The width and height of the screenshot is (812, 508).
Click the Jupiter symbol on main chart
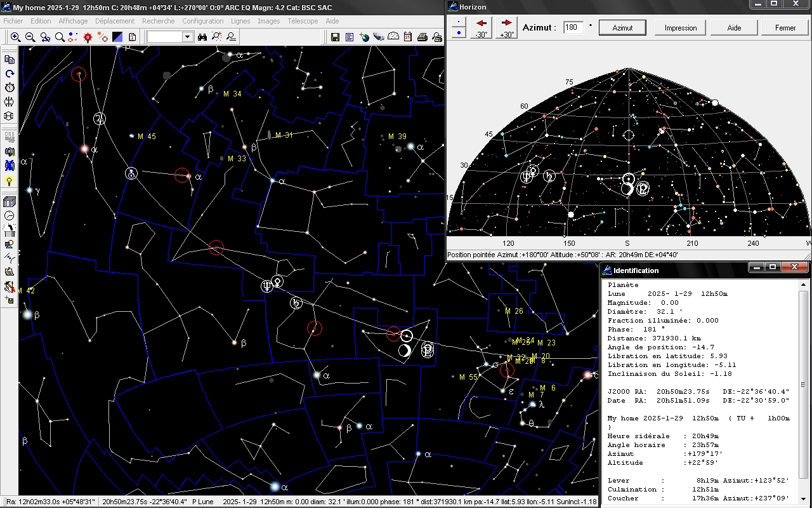coord(100,118)
